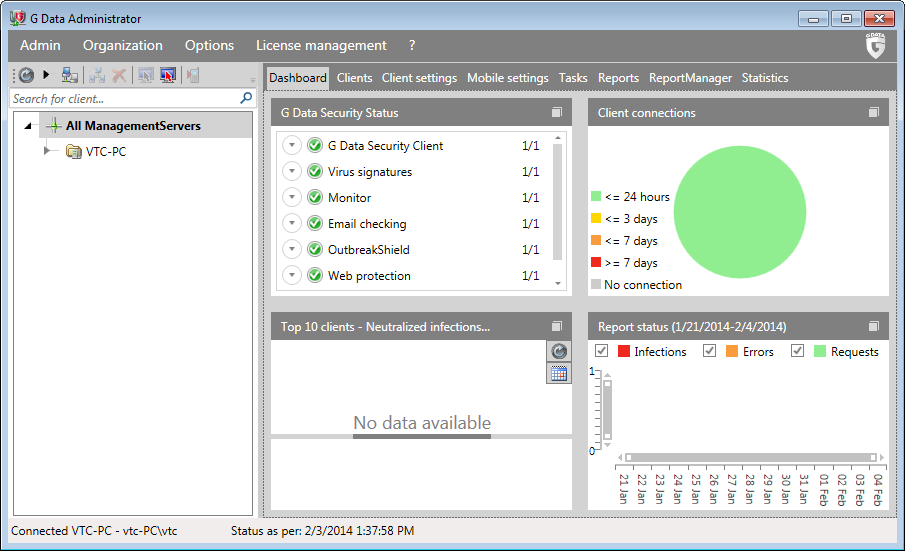Switch to the Client settings tab
The width and height of the screenshot is (905, 551).
coord(419,78)
